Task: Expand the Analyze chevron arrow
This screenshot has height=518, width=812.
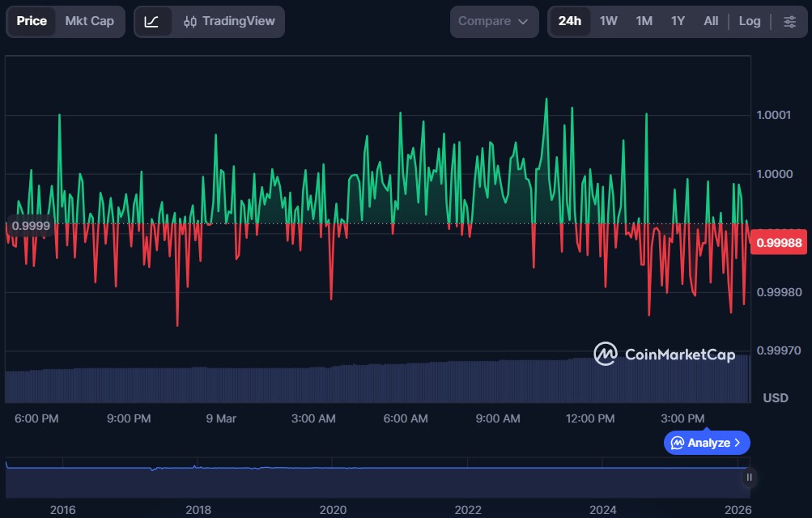Action: (738, 443)
